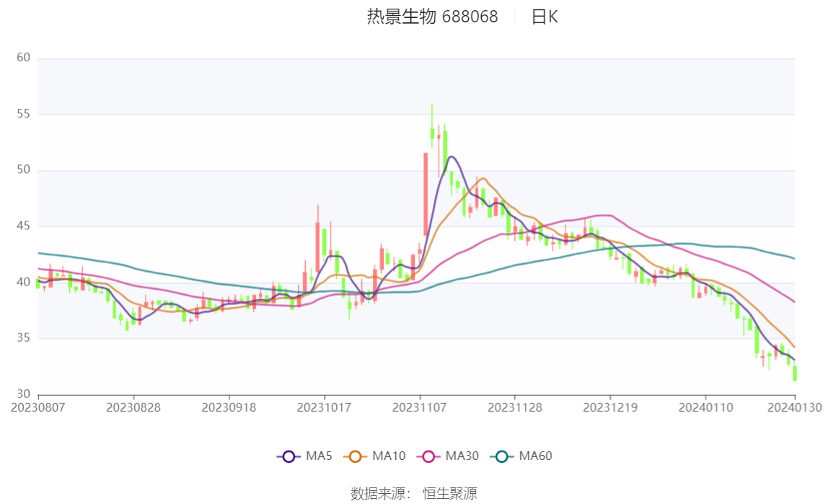Click x-axis date label 20230828
The width and height of the screenshot is (828, 504).
pos(133,407)
